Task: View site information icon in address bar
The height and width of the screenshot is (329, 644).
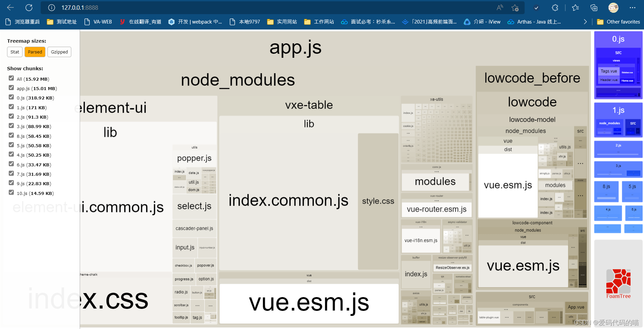Action: point(51,7)
